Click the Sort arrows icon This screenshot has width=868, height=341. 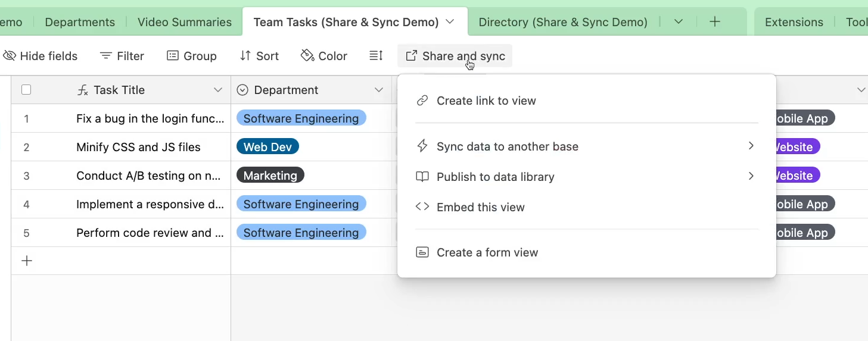click(245, 56)
